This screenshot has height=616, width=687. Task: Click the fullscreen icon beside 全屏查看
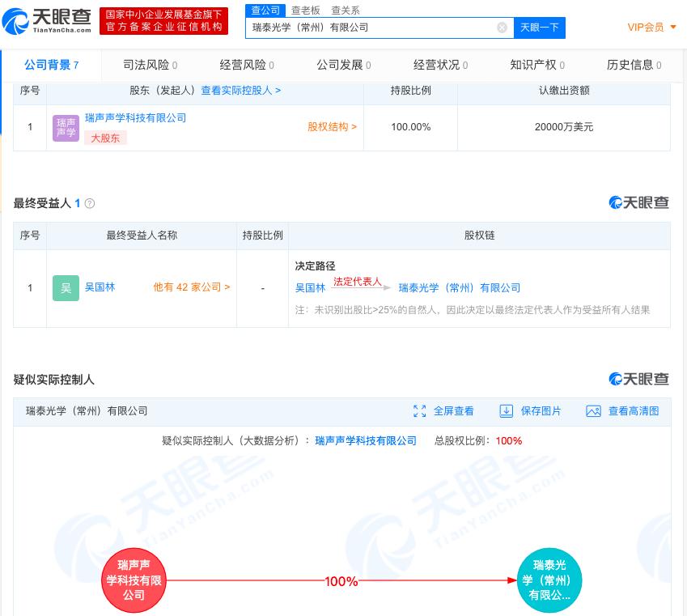[419, 411]
